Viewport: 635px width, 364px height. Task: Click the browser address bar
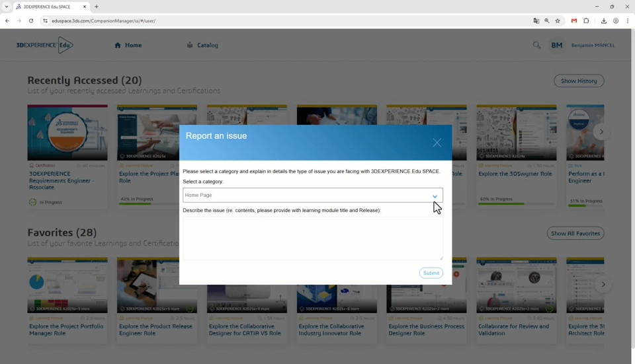pos(284,20)
